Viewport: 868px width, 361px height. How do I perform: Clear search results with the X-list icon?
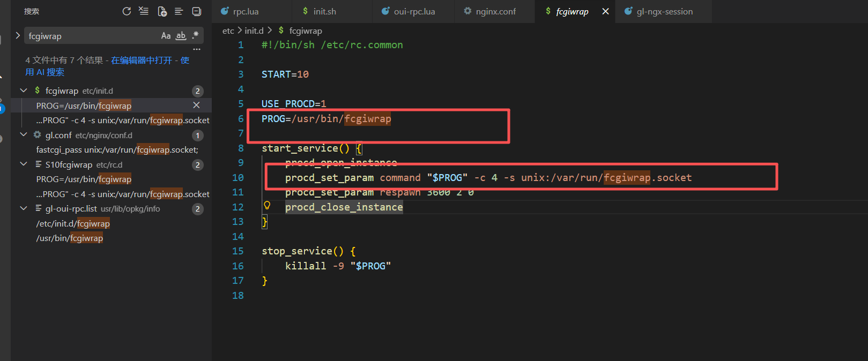point(144,11)
